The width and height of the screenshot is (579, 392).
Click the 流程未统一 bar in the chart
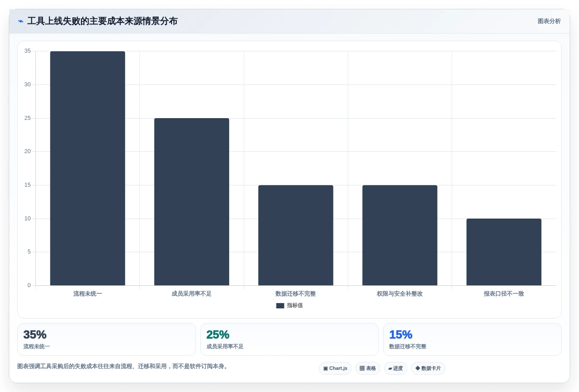(88, 168)
